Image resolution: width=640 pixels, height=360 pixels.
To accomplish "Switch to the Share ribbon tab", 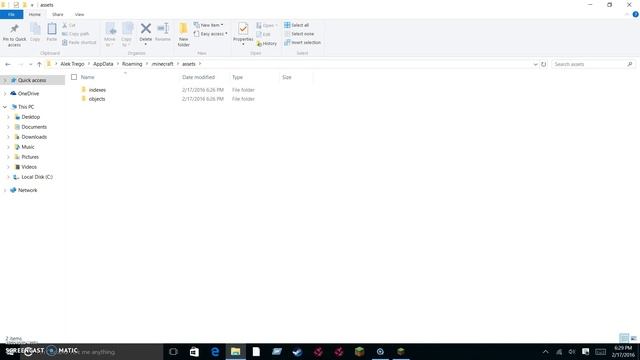I will (x=58, y=14).
